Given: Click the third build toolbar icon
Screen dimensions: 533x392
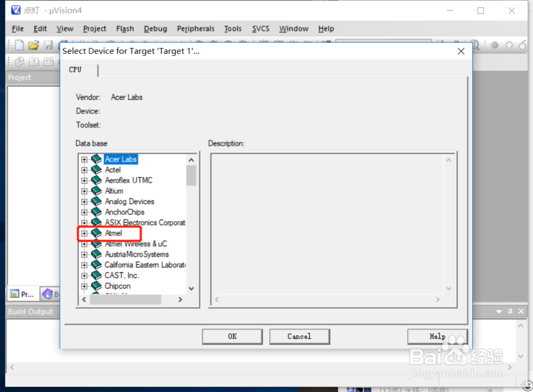Looking at the screenshot, I should coord(49,61).
